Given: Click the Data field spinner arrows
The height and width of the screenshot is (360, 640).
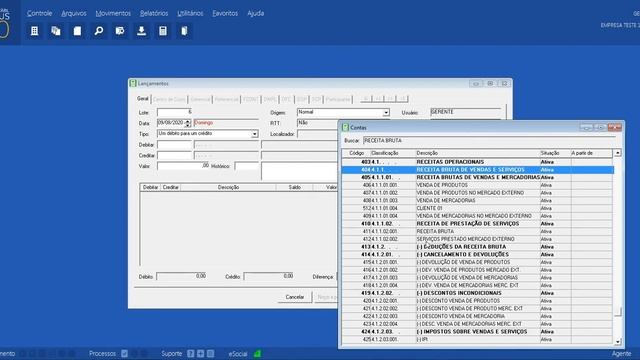Looking at the screenshot, I should click(187, 123).
